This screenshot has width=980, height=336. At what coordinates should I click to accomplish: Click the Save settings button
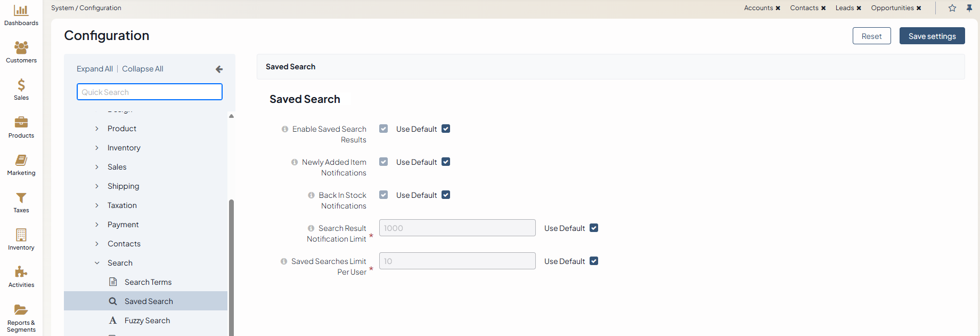click(932, 36)
